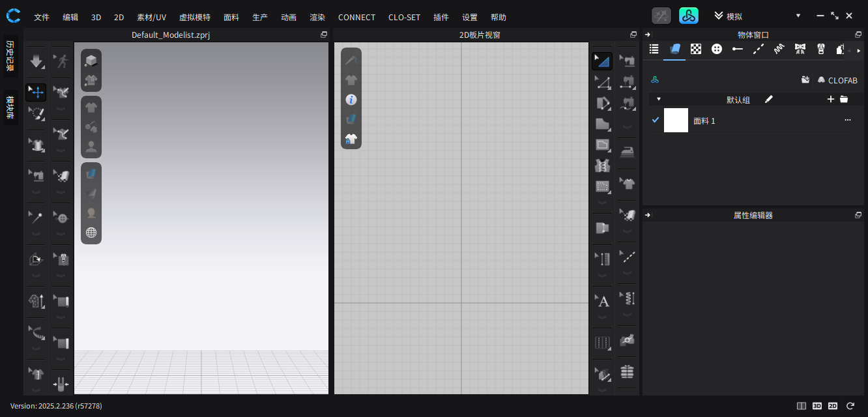Open the 素材/UV menu
The height and width of the screenshot is (417, 868).
pos(151,17)
